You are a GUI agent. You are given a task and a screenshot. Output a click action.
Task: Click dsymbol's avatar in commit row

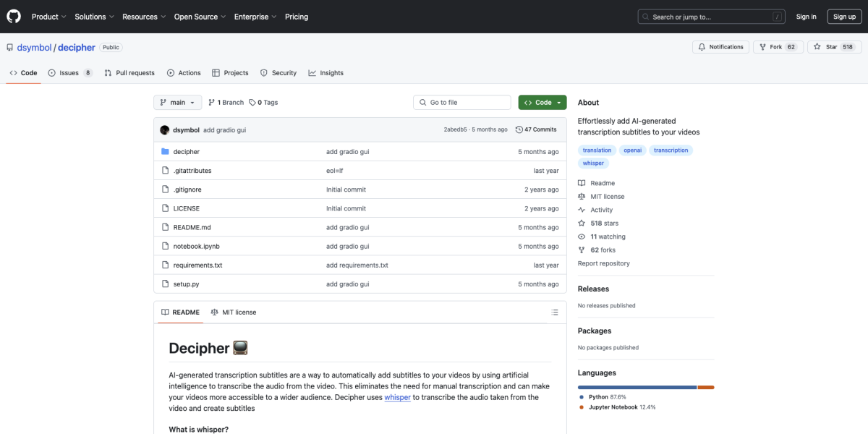[x=165, y=130]
